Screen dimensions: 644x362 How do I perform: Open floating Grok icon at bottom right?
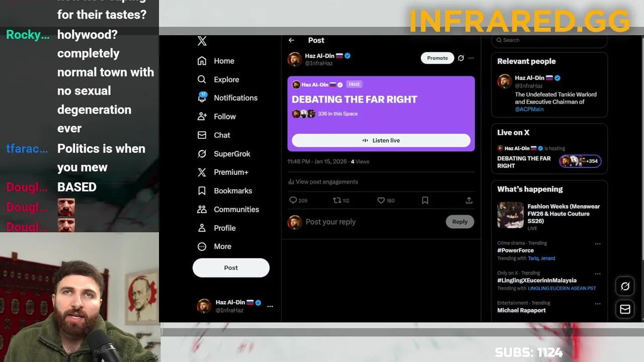coord(625,286)
